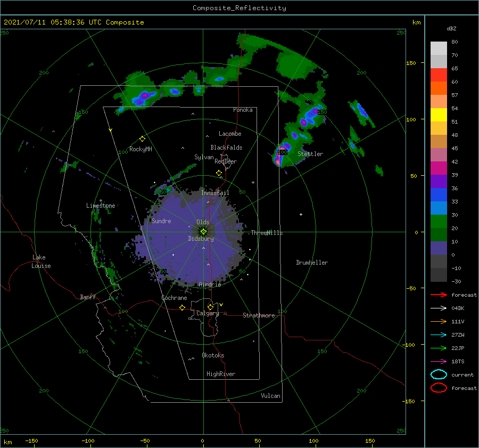479x448 pixels.
Task: Click the Lacombe label
Action: click(230, 134)
